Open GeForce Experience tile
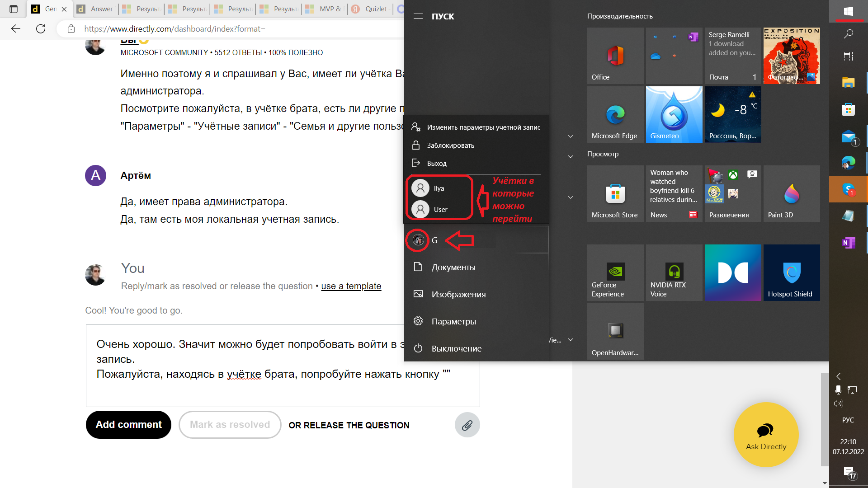 click(x=615, y=272)
